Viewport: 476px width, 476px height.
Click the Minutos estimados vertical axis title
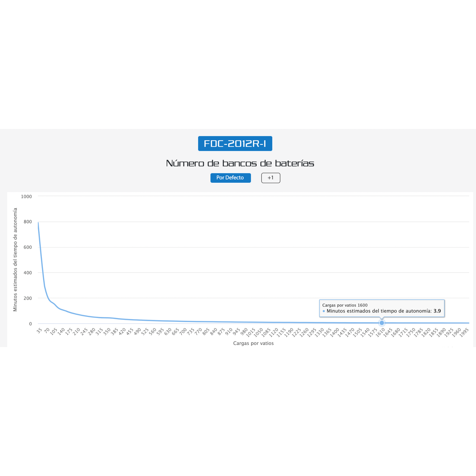(x=15, y=260)
